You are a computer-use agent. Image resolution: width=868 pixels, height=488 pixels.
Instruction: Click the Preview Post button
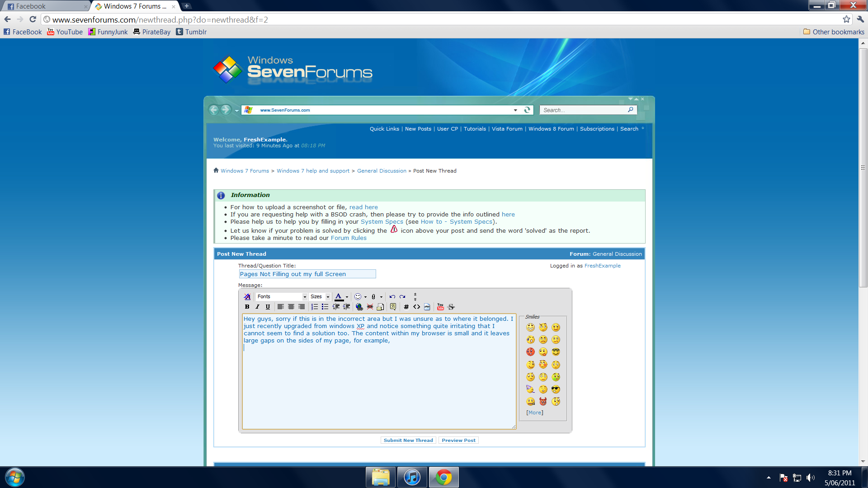458,440
